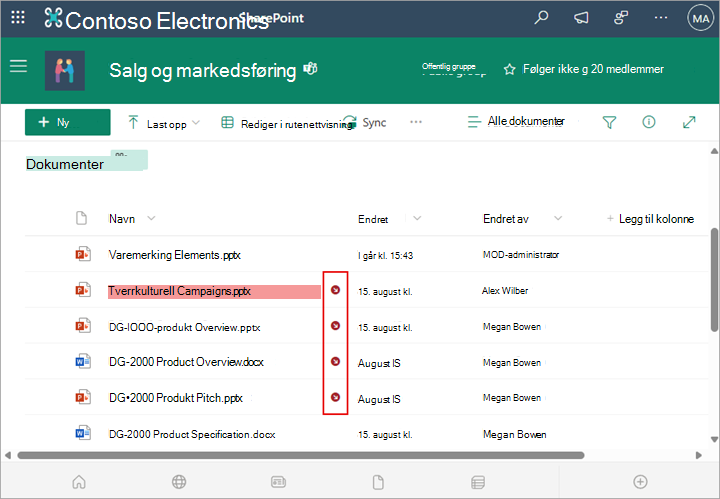Open the Endret column dropdown
The width and height of the screenshot is (720, 499).
[417, 218]
